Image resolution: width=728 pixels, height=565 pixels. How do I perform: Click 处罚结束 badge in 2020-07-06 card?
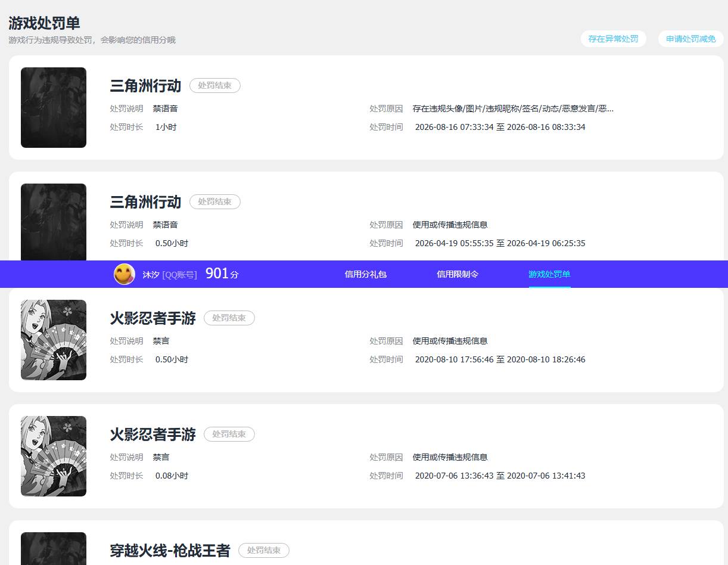coord(229,434)
